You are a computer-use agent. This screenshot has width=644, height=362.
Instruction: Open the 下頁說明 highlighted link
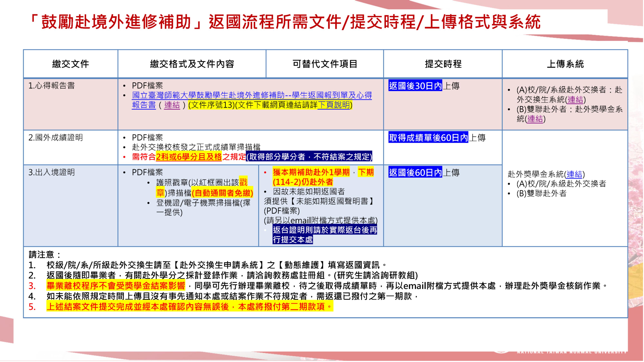[x=334, y=105]
